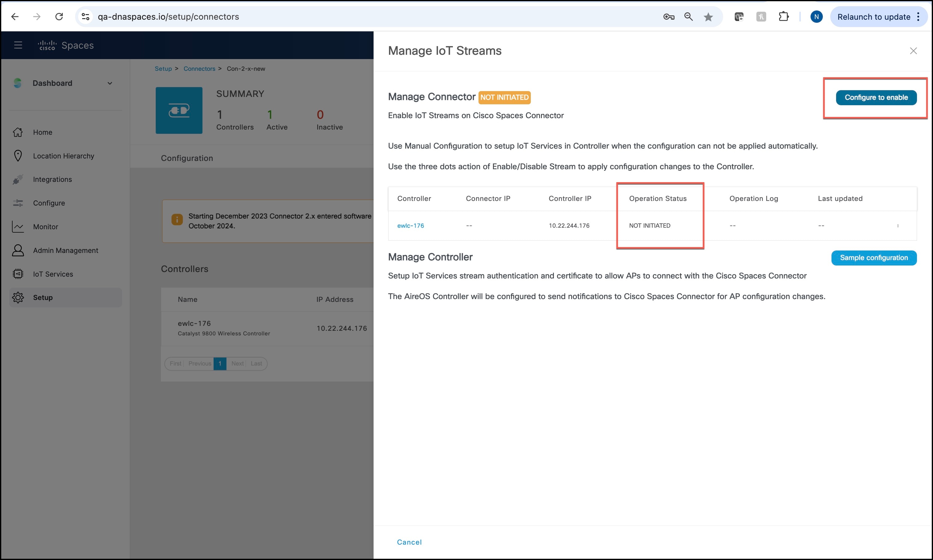933x560 pixels.
Task: Open Admin Management in sidebar
Action: (65, 250)
